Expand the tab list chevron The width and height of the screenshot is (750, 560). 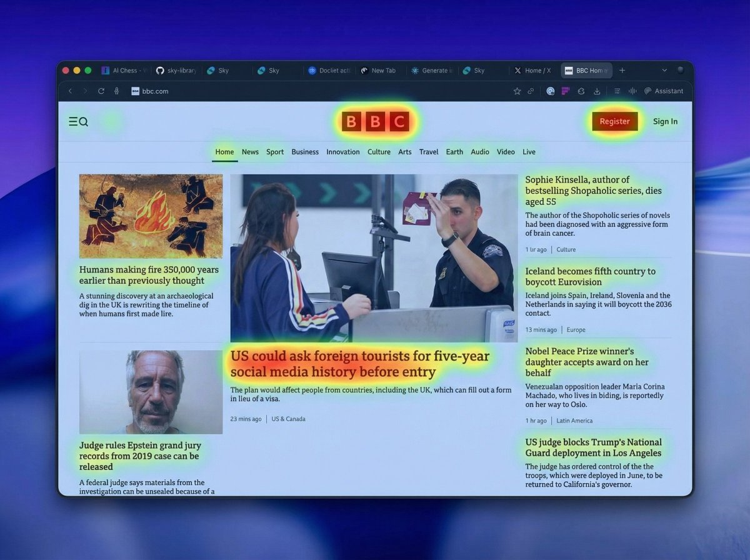[x=664, y=71]
